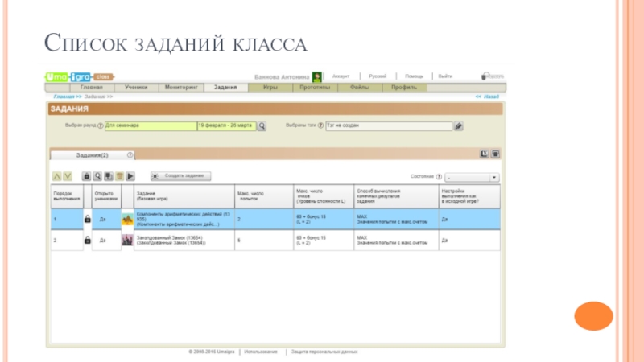
Task: Open the Ученики tab
Action: tap(136, 88)
